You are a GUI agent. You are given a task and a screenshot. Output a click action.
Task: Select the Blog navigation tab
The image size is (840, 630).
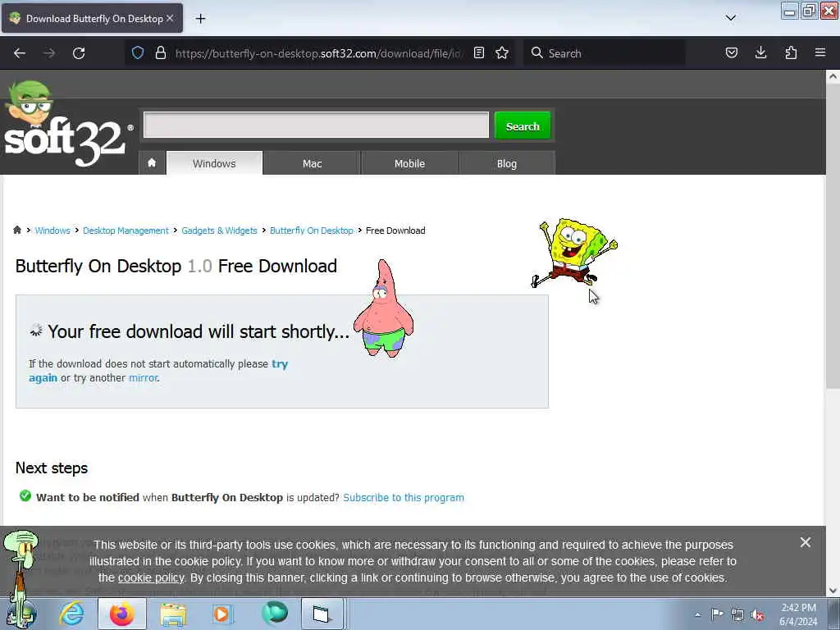coord(507,163)
